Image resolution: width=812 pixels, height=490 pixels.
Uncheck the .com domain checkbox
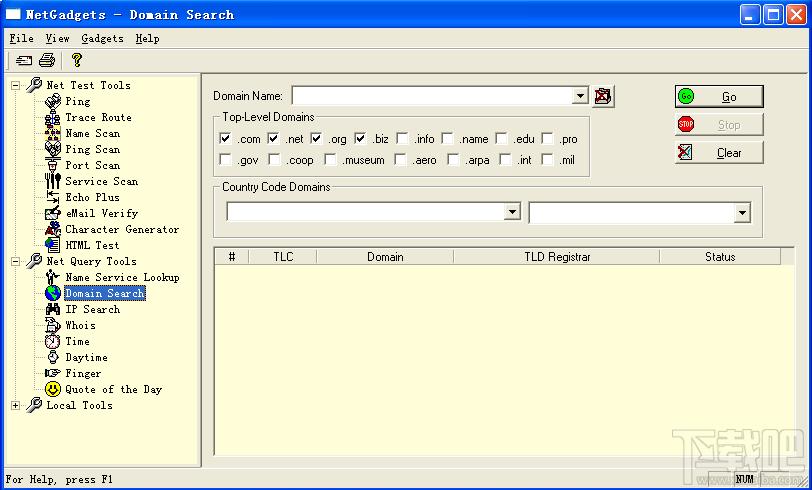click(225, 139)
